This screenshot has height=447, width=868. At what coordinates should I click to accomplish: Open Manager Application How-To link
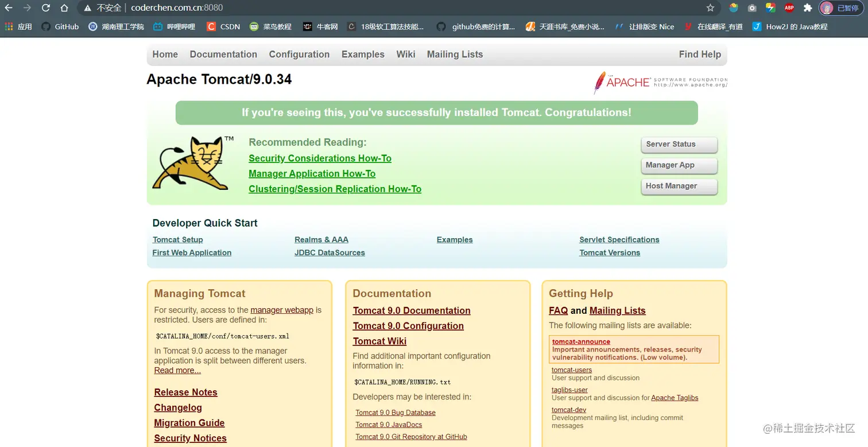[312, 174]
